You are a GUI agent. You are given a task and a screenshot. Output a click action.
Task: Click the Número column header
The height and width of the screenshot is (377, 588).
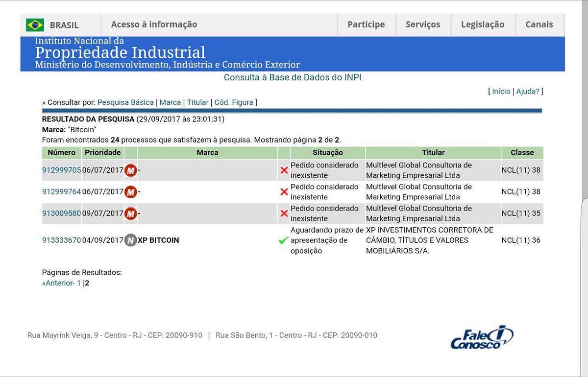[62, 153]
